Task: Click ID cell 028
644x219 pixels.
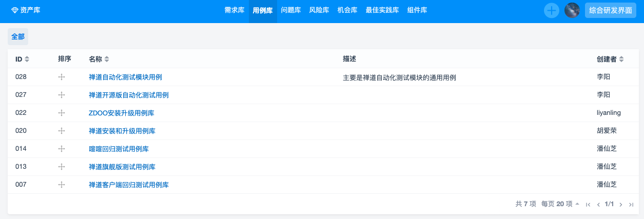Action: click(21, 77)
